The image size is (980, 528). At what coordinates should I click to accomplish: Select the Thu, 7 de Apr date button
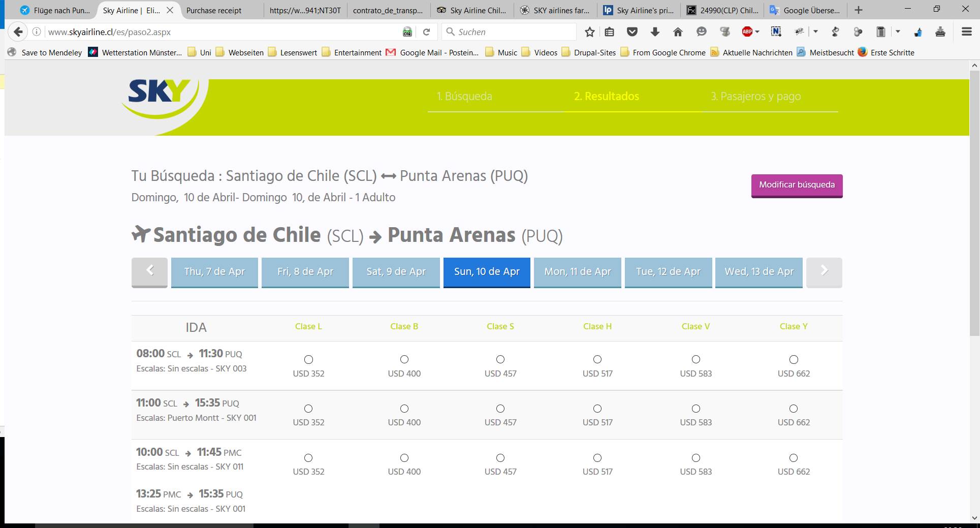tap(214, 272)
